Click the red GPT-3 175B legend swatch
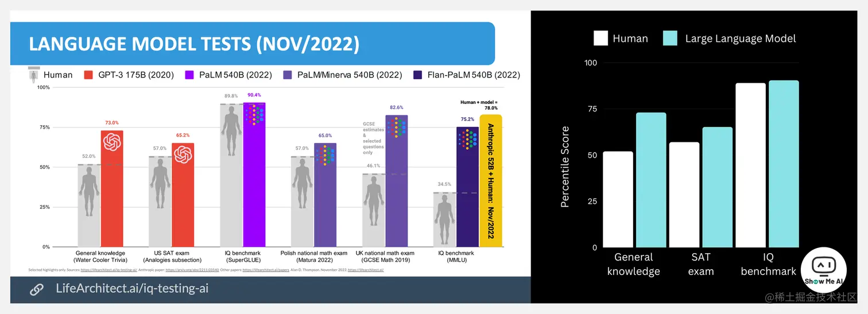 88,75
